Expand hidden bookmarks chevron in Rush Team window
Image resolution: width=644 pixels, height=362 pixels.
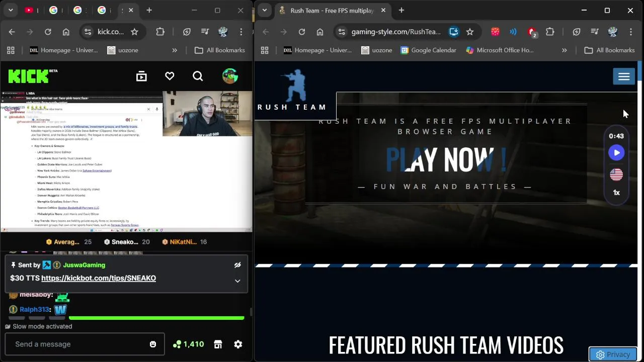564,50
